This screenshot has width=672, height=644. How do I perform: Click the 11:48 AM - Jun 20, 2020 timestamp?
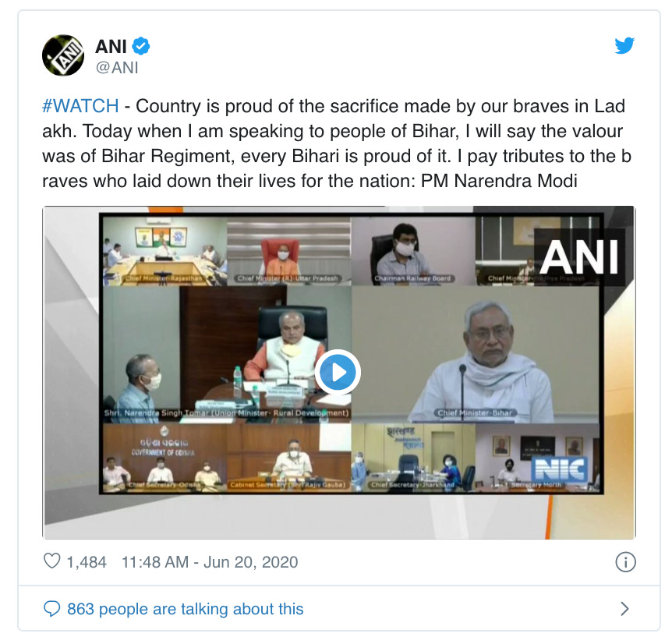click(210, 561)
